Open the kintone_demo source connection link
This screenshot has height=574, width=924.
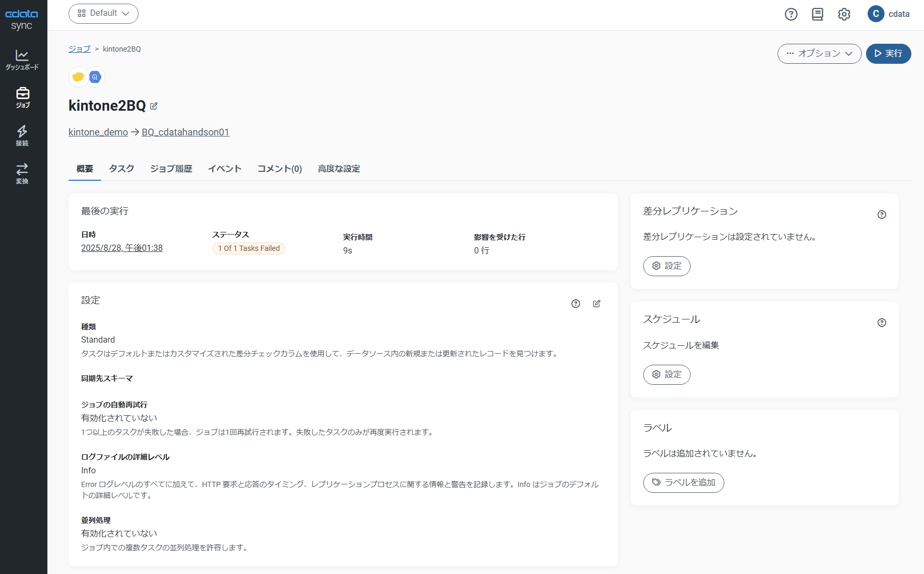coord(98,132)
